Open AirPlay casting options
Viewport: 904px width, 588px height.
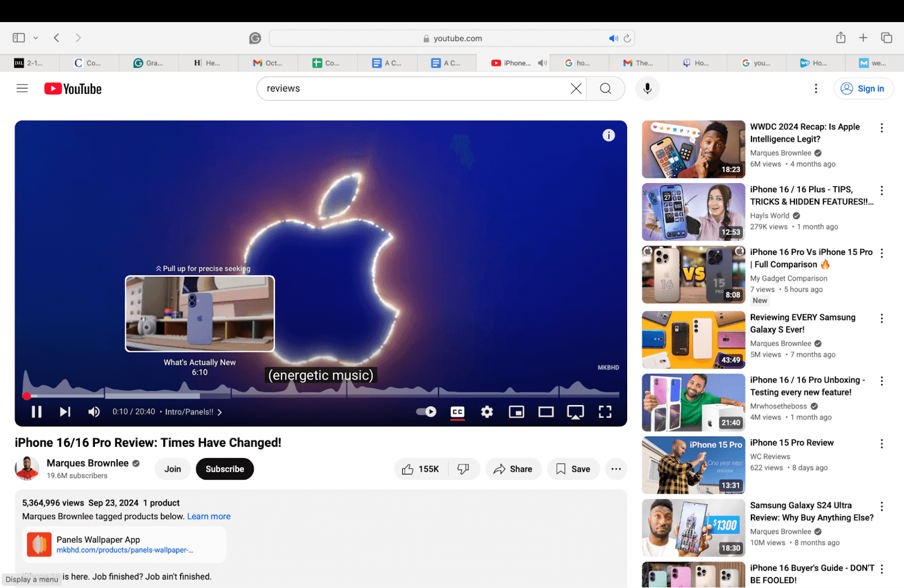575,412
